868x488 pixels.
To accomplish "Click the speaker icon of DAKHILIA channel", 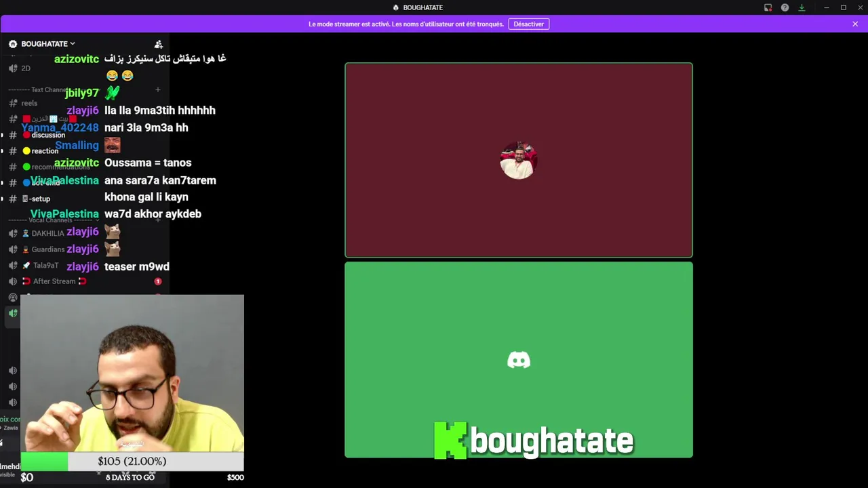I will click(x=13, y=233).
